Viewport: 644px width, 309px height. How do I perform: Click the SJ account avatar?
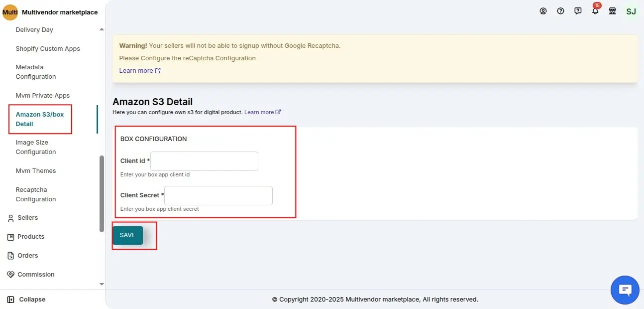coord(631,11)
